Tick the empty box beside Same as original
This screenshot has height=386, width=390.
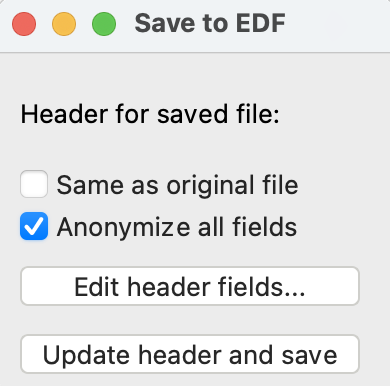tap(34, 184)
